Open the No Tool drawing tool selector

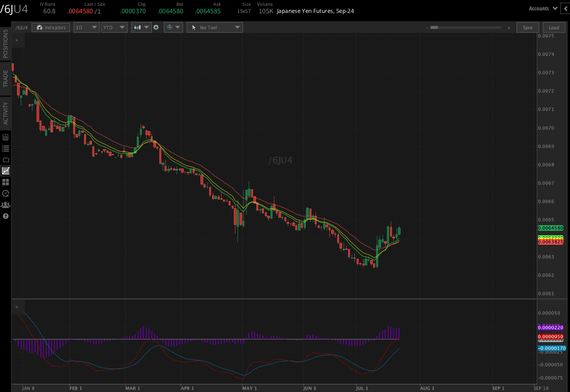point(214,27)
